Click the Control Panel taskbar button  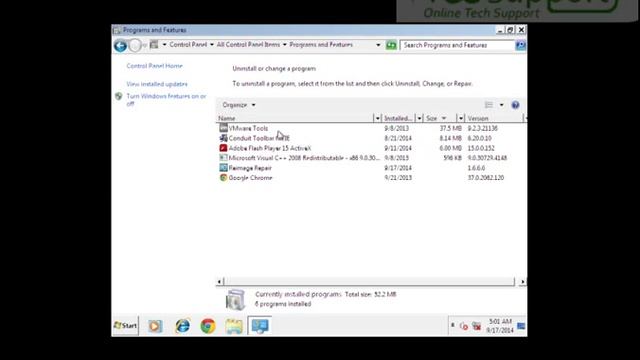tap(260, 326)
